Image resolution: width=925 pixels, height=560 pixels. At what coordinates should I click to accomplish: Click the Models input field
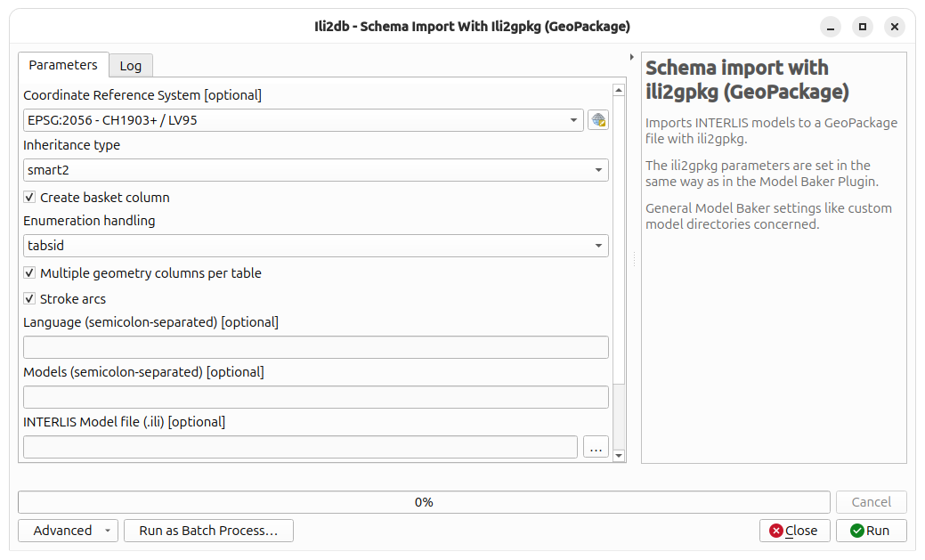(x=316, y=397)
